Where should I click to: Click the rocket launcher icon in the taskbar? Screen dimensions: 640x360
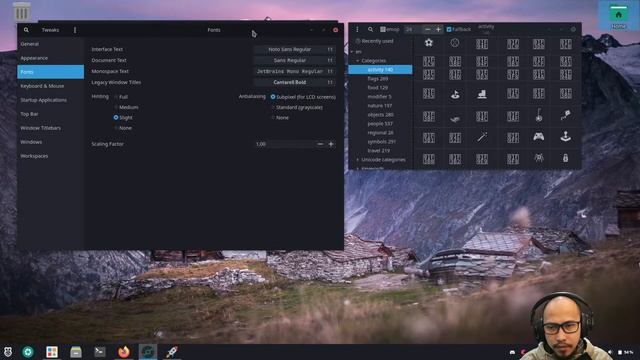pyautogui.click(x=172, y=351)
